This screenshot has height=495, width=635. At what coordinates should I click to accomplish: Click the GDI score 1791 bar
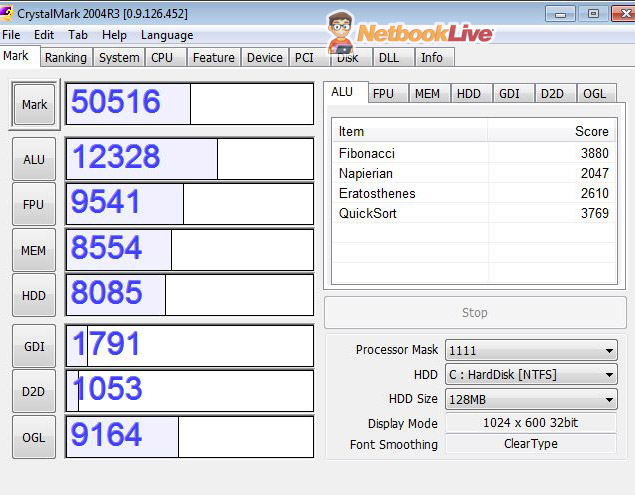tap(190, 346)
